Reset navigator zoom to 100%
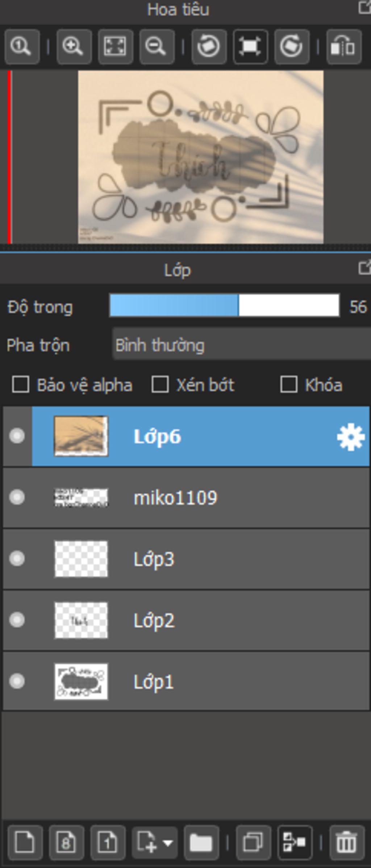Viewport: 371px width, 868px height. click(x=22, y=47)
